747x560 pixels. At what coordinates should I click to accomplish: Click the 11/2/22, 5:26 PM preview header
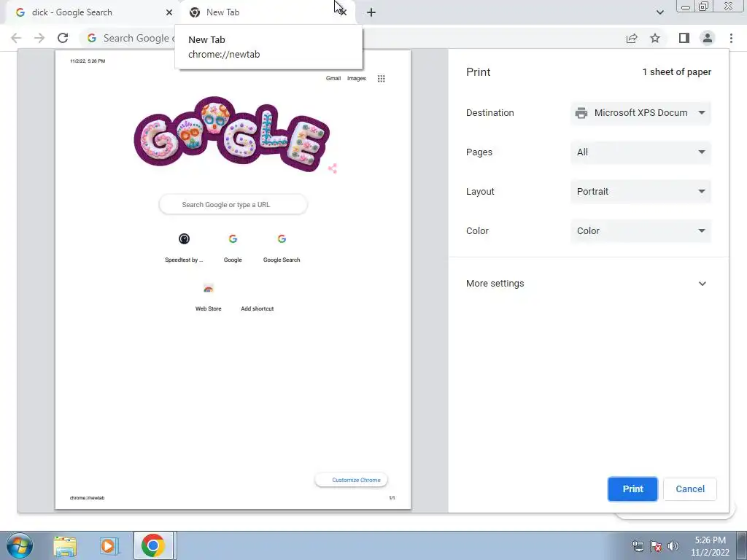click(x=88, y=61)
